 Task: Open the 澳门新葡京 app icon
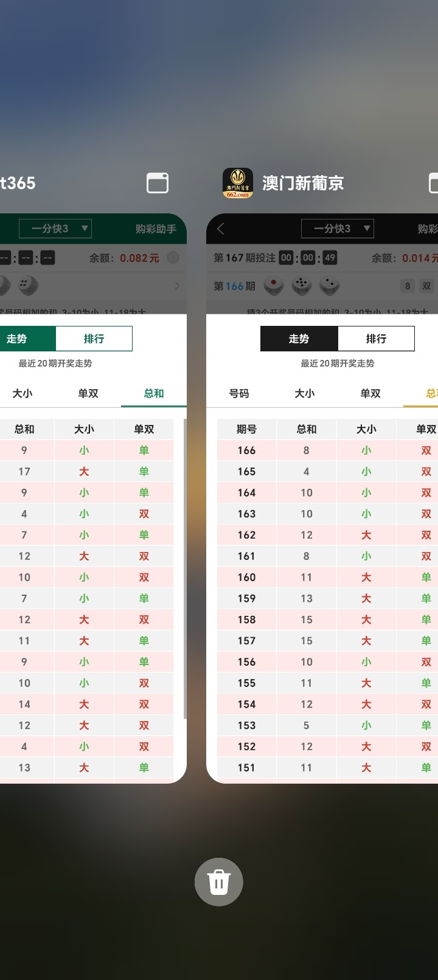pyautogui.click(x=238, y=183)
